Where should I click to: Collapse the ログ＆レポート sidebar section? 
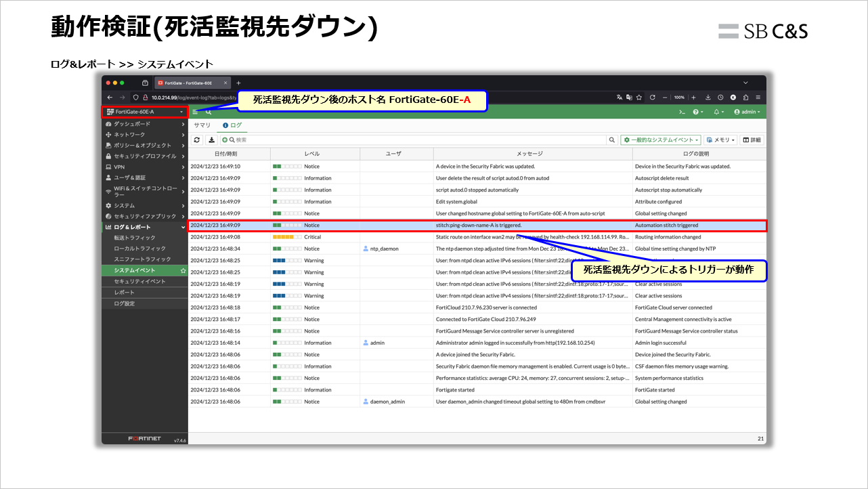(145, 227)
